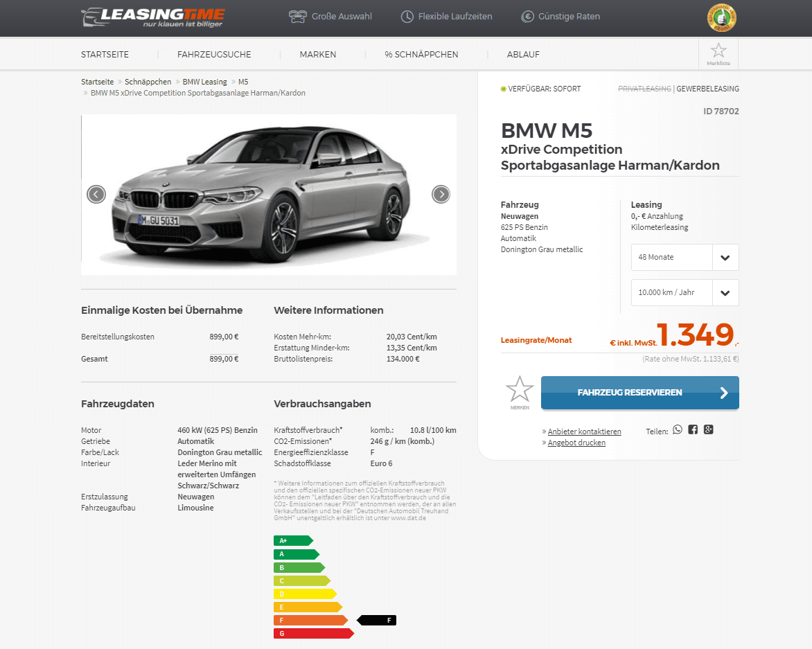Click the Flexible Laufzeiten clock icon
The height and width of the screenshot is (649, 812).
[407, 17]
